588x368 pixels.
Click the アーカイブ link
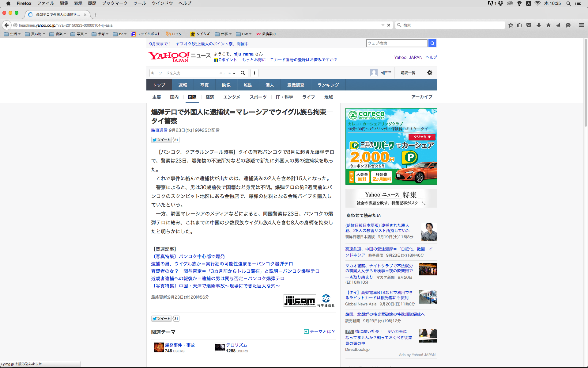tap(422, 97)
